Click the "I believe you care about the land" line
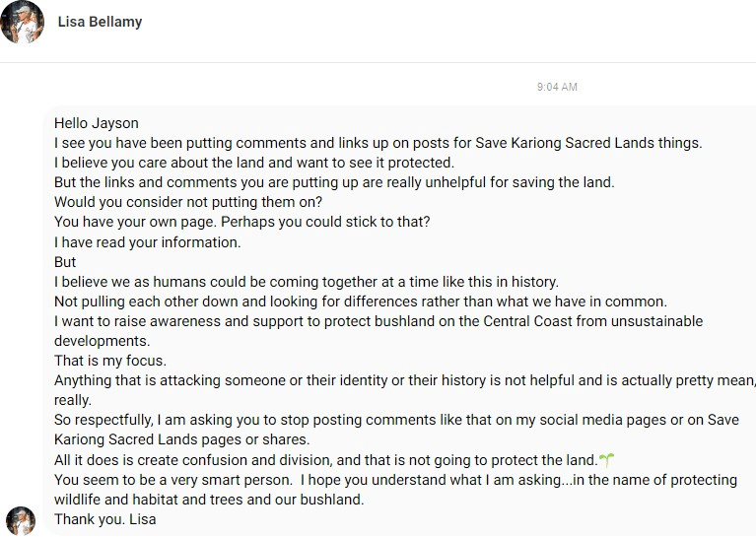The width and height of the screenshot is (756, 537). 254,163
